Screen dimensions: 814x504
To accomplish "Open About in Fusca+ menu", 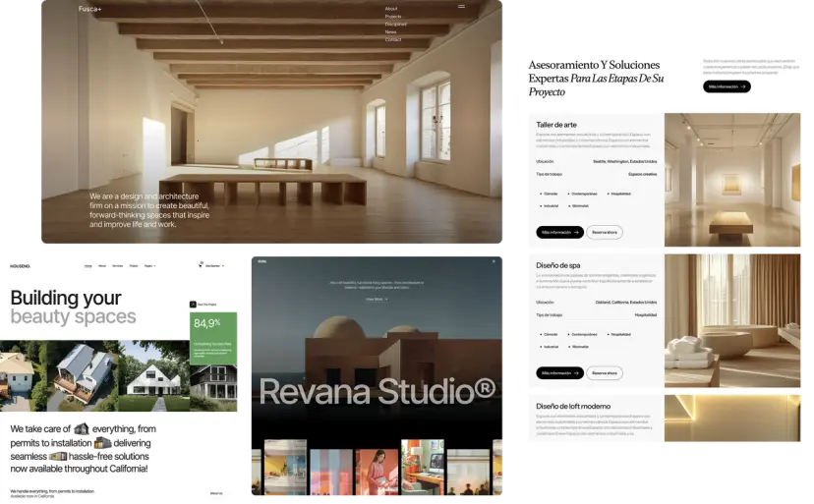I will pyautogui.click(x=391, y=9).
